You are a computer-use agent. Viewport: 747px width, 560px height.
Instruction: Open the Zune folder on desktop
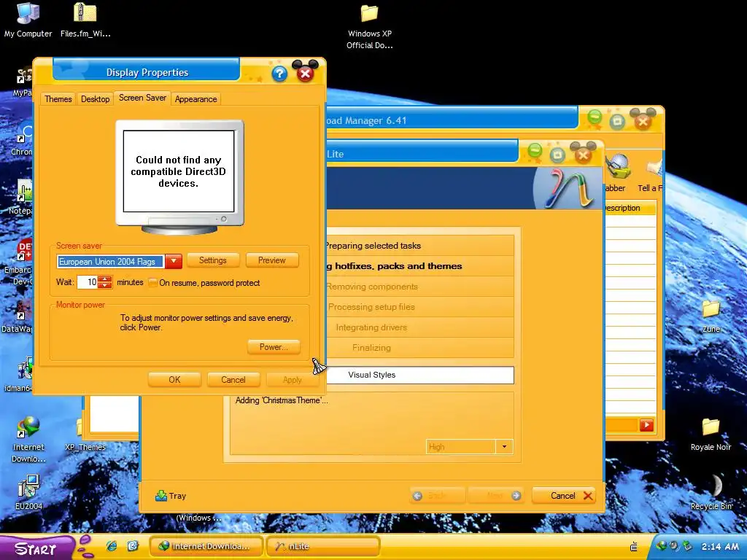[x=711, y=316]
